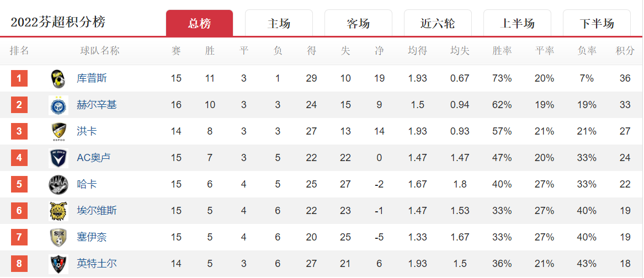Click the 哈卡 HAKA logo icon
Viewport: 644px width, 278px height.
coord(58,184)
